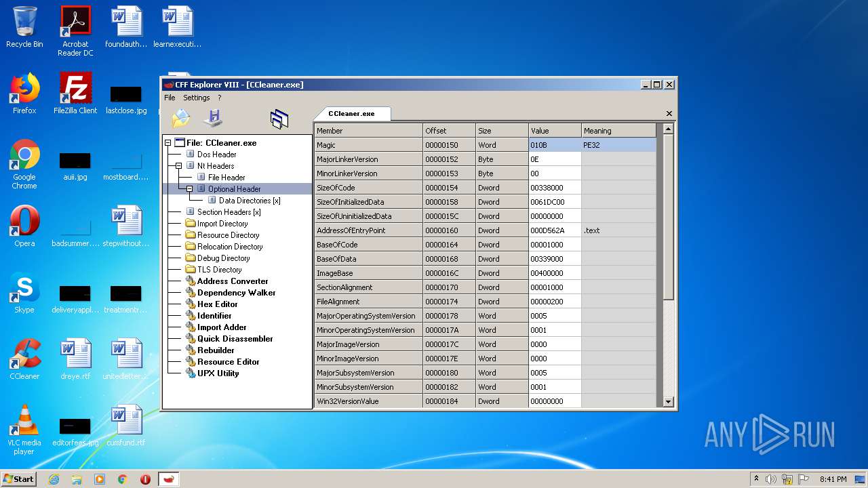Image resolution: width=868 pixels, height=488 pixels.
Task: Open VLC media player desktop shortcut
Action: [x=24, y=430]
